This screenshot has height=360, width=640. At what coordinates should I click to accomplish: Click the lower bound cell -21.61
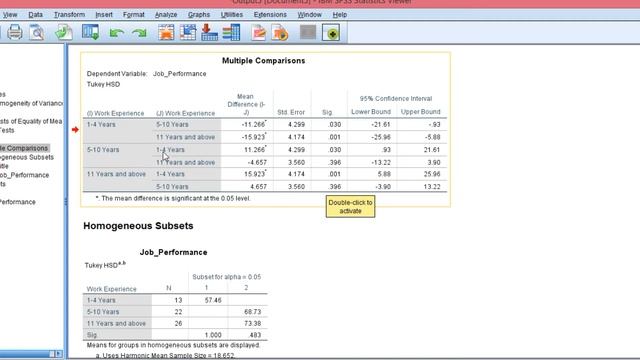pyautogui.click(x=381, y=124)
